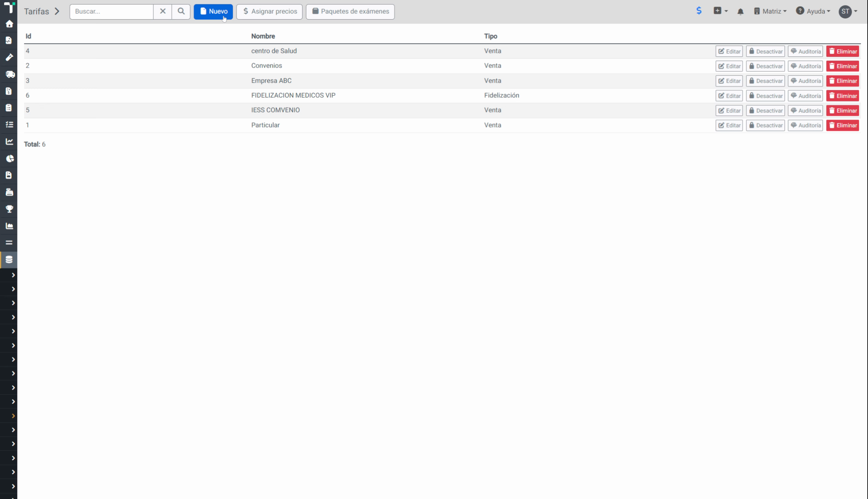
Task: Open the invoice dollar file icon
Action: 9,91
